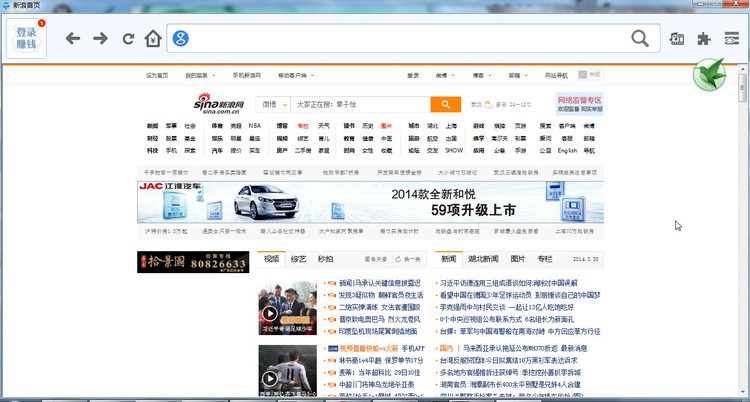Viewport: 750px width, 402px height.
Task: Click the 换一换 text button
Action: click(412, 259)
